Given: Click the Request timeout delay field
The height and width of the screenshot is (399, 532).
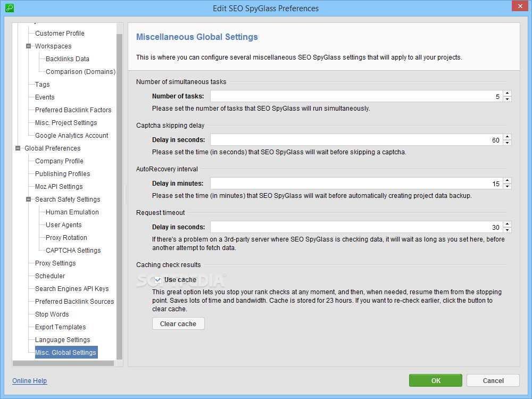Looking at the screenshot, I should (x=356, y=227).
